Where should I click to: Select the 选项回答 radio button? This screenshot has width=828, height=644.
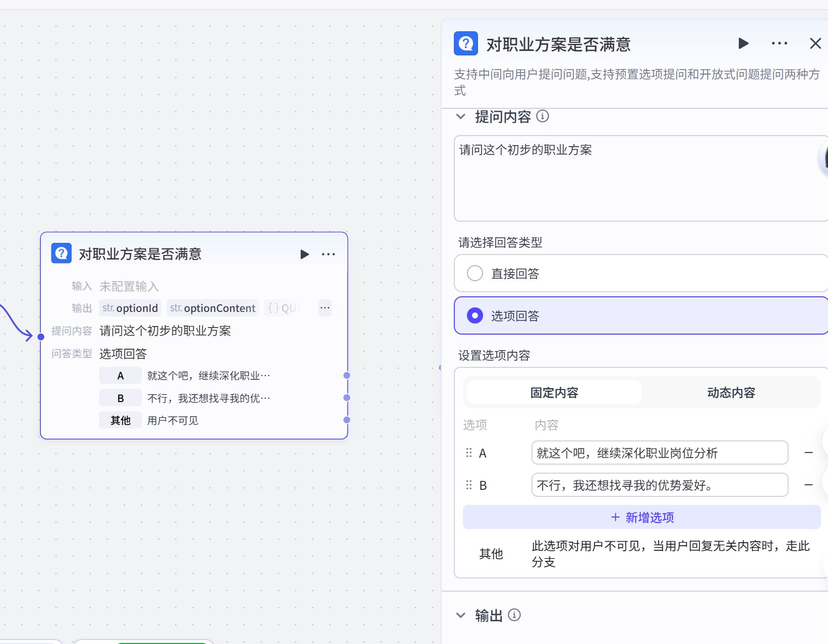[x=475, y=316]
